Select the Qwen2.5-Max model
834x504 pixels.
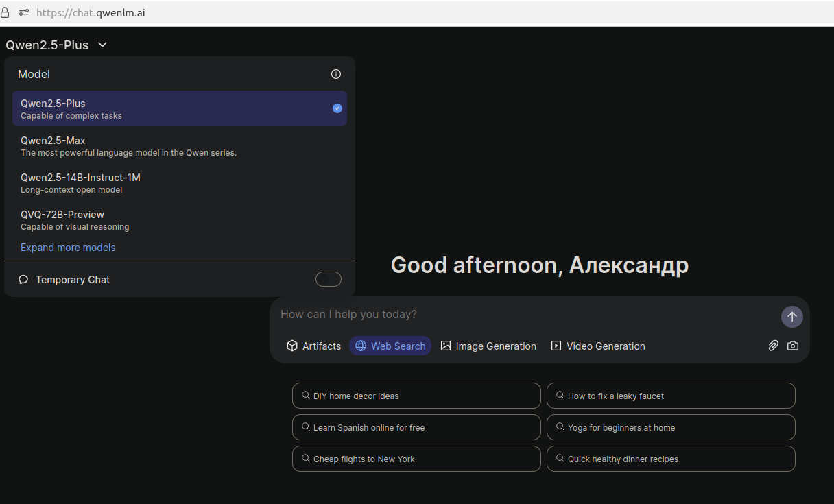(x=180, y=145)
